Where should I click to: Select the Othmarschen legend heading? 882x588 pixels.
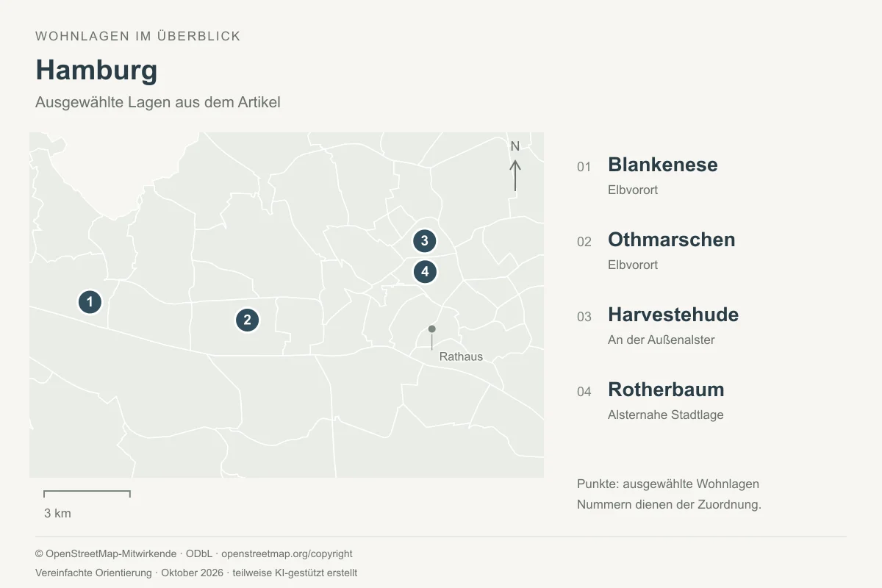point(671,240)
